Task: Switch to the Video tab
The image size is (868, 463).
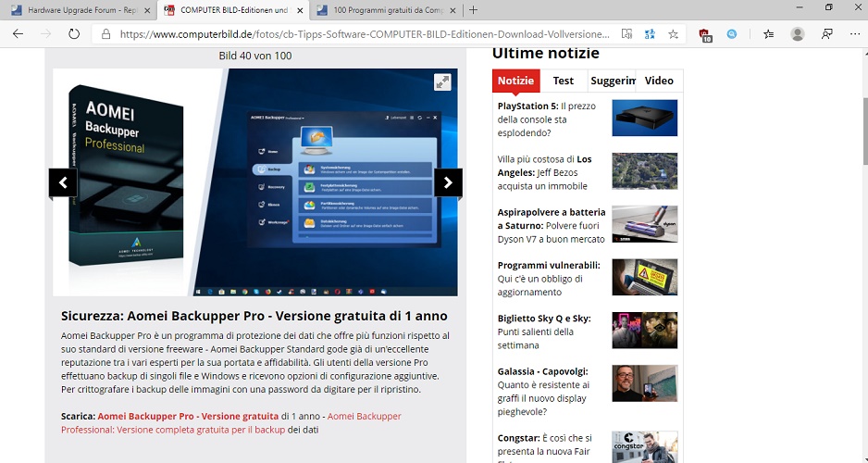Action: 659,81
